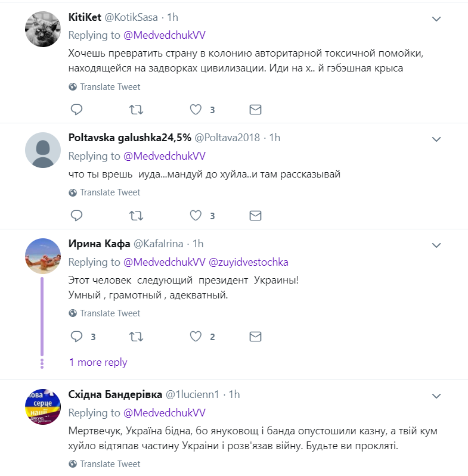Retweet Ирина Кафа's tweet
Image resolution: width=468 pixels, height=476 pixels.
click(136, 337)
